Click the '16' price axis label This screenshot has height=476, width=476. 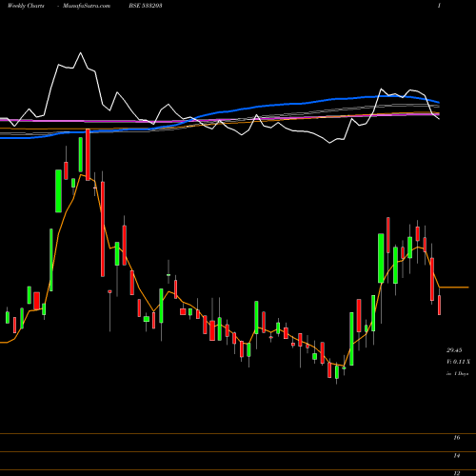click(x=457, y=438)
